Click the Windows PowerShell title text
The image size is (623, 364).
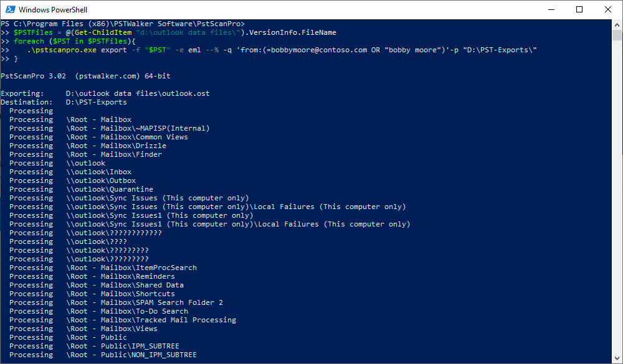point(52,10)
